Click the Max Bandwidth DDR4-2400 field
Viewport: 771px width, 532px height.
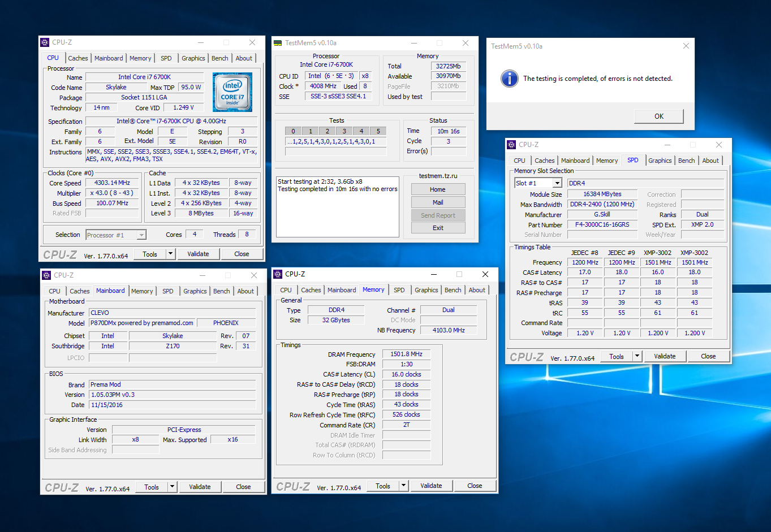pyautogui.click(x=602, y=204)
